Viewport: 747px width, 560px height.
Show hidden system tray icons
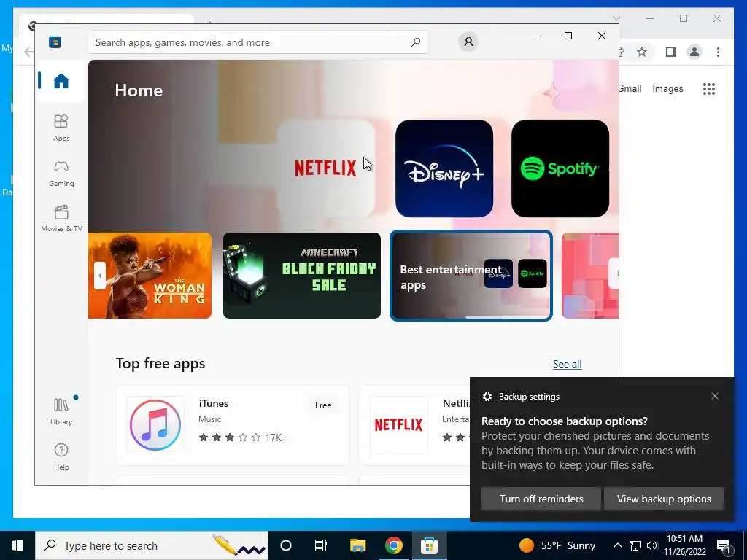[x=617, y=545]
